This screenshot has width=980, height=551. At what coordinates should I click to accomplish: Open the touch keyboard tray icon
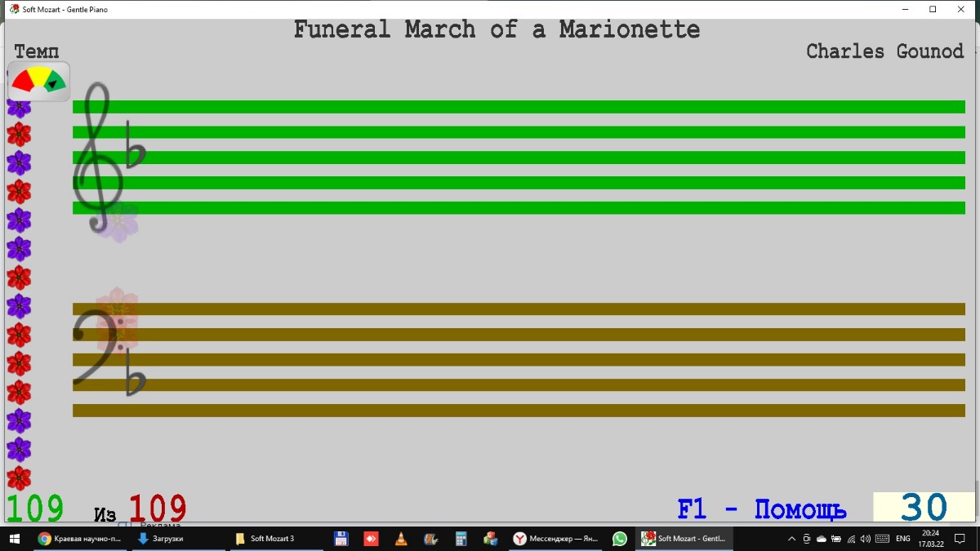pyautogui.click(x=882, y=539)
